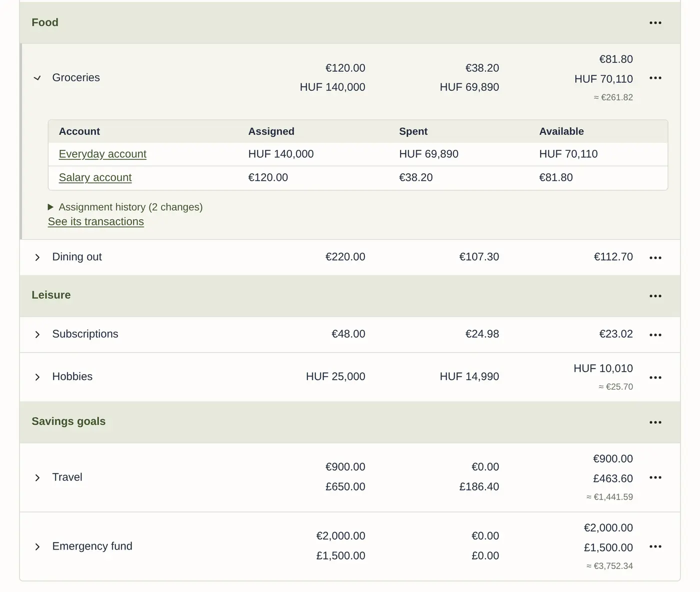Viewport: 700px width, 592px height.
Task: Click Hobbies assigned amount HUF 25,000
Action: pyautogui.click(x=335, y=376)
